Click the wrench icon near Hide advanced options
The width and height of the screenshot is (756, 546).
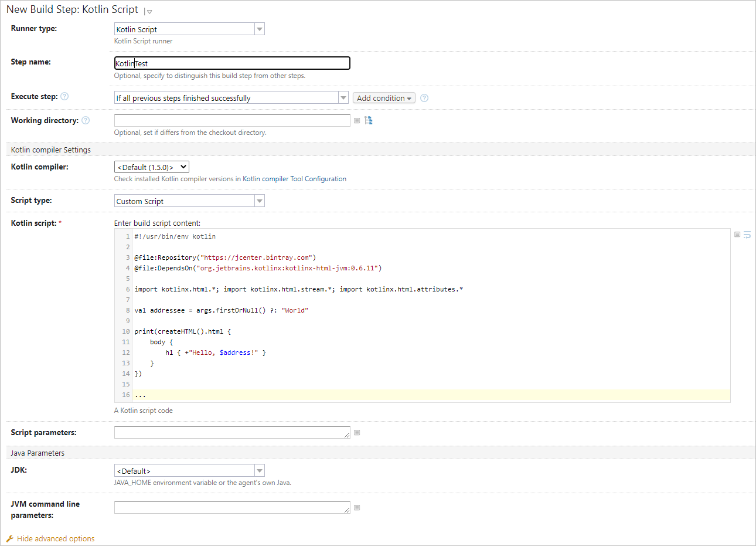10,538
